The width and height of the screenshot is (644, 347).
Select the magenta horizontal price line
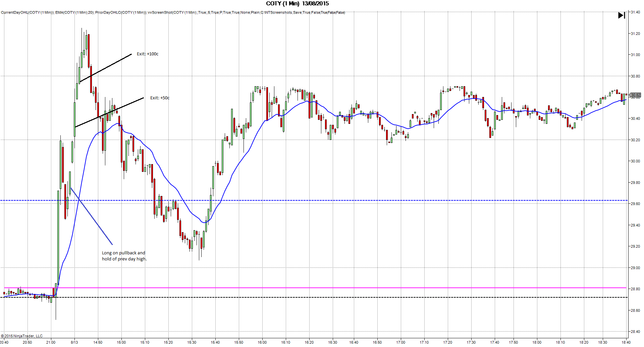pos(315,288)
